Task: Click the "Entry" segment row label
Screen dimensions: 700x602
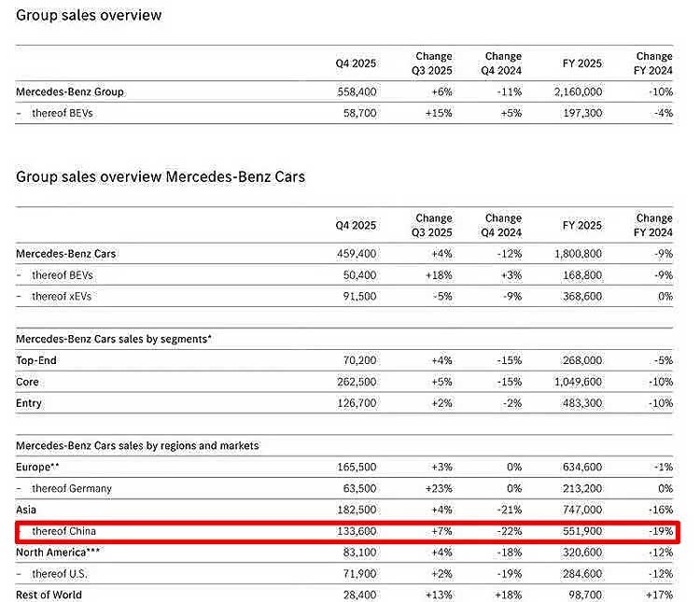Action: 29,403
